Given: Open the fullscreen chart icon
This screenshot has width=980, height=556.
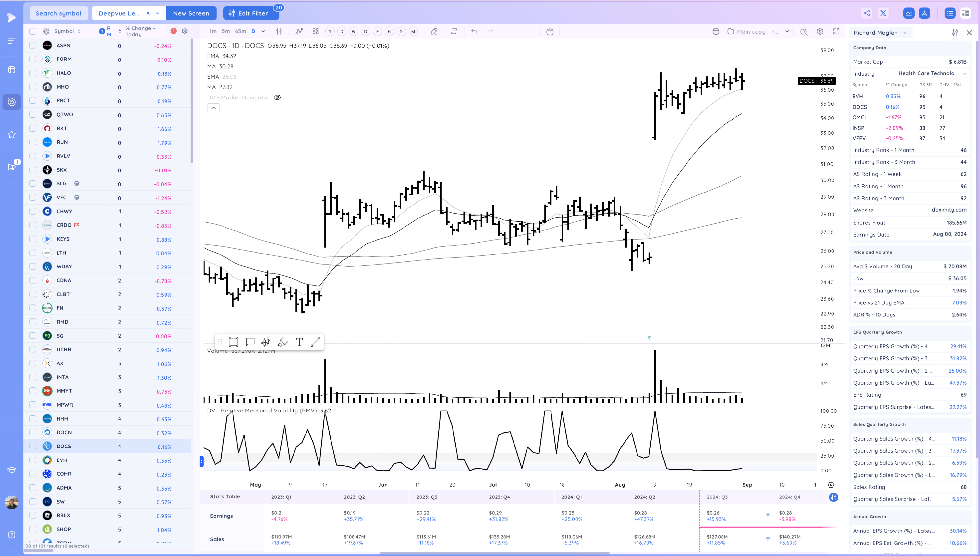Looking at the screenshot, I should click(x=836, y=31).
